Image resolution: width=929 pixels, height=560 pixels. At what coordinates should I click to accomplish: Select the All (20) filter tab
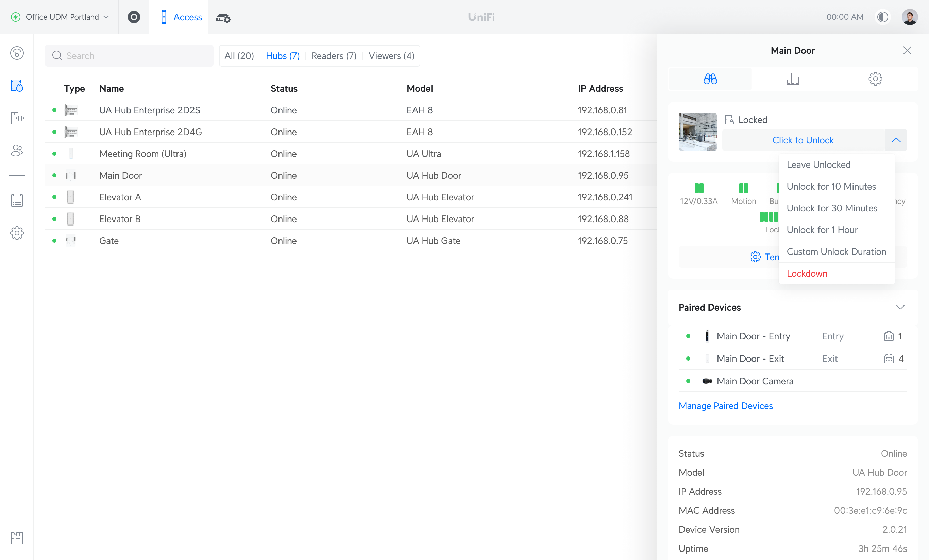click(x=239, y=56)
